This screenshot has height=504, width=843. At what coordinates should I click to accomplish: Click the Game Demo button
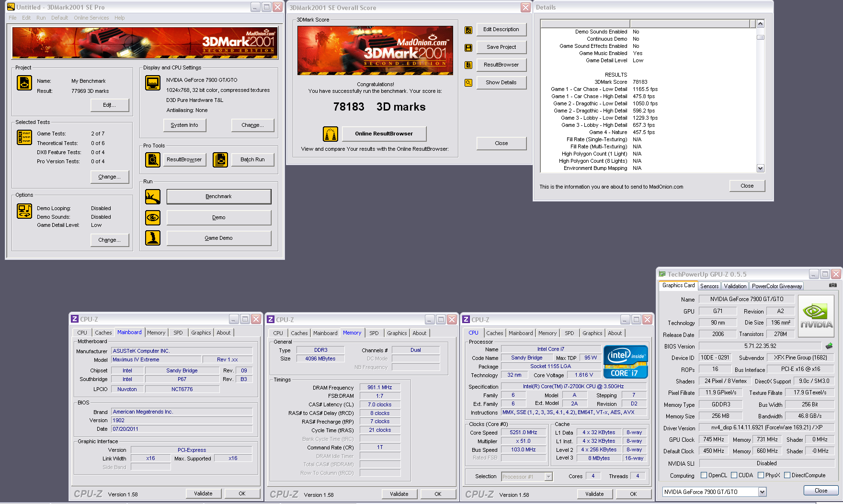coord(218,238)
